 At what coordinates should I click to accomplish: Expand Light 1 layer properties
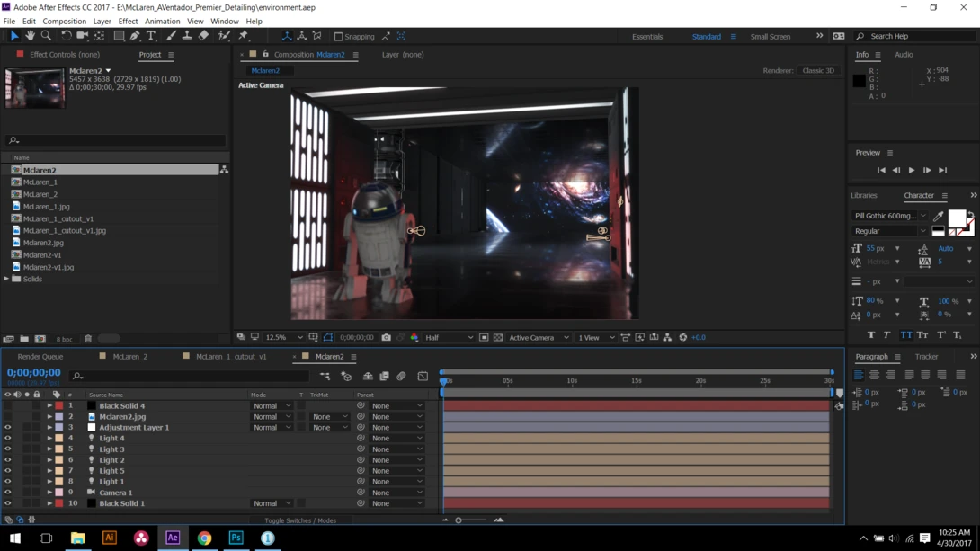click(49, 482)
